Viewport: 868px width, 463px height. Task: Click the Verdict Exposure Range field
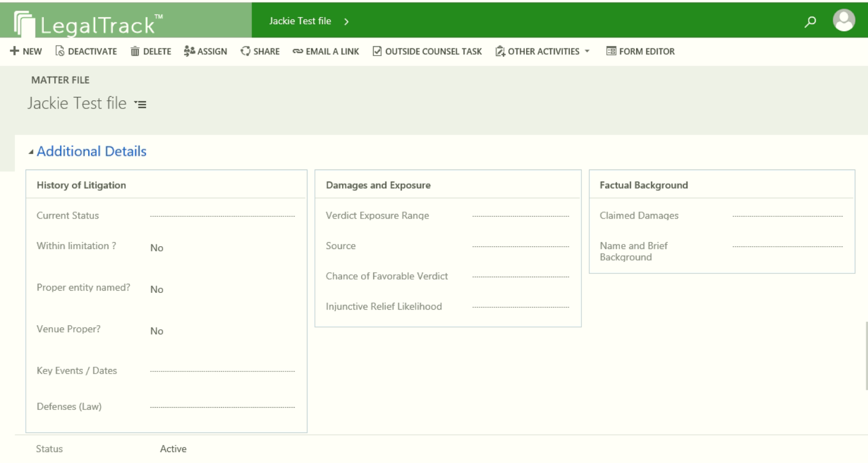tap(520, 216)
